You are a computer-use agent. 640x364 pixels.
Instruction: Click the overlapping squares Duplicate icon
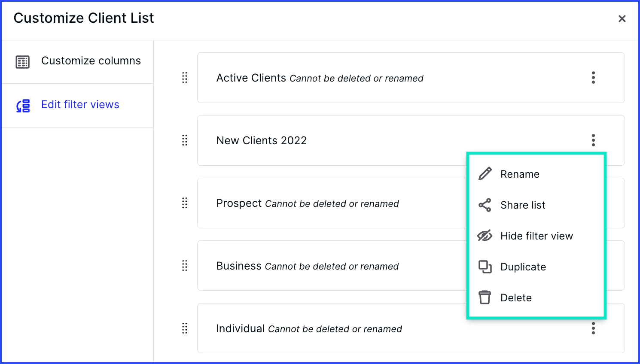click(x=485, y=267)
